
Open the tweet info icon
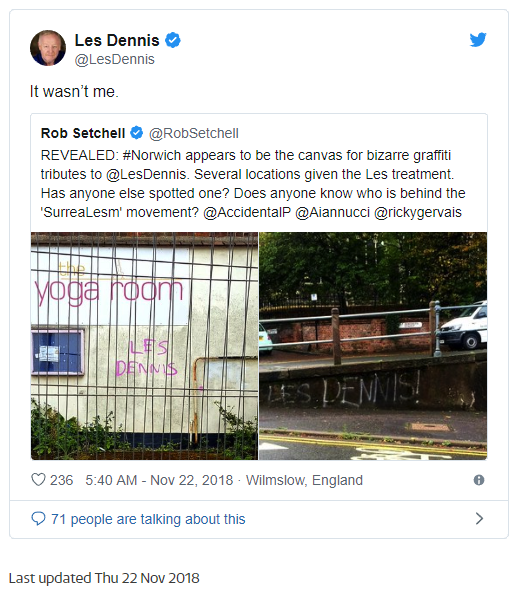click(x=479, y=480)
